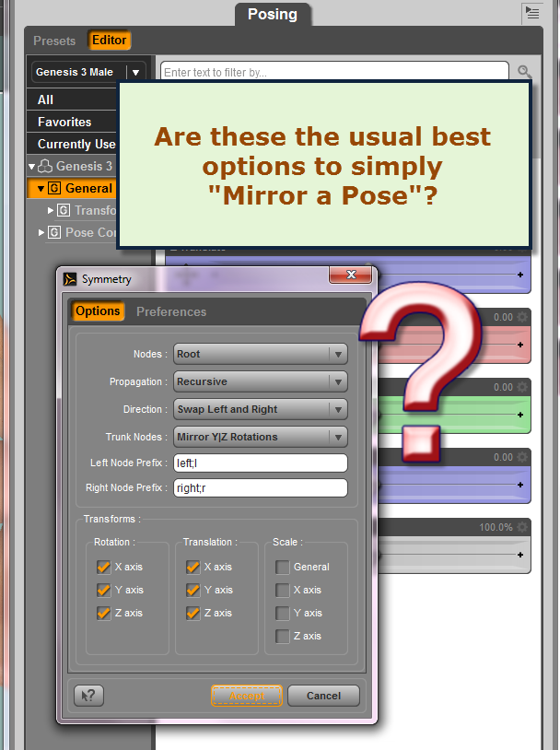The width and height of the screenshot is (560, 750).
Task: Uncheck Translation Y axis
Action: (x=192, y=590)
